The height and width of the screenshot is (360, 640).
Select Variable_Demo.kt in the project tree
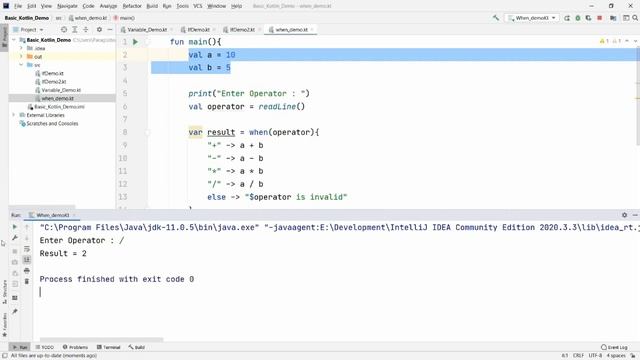click(58, 90)
